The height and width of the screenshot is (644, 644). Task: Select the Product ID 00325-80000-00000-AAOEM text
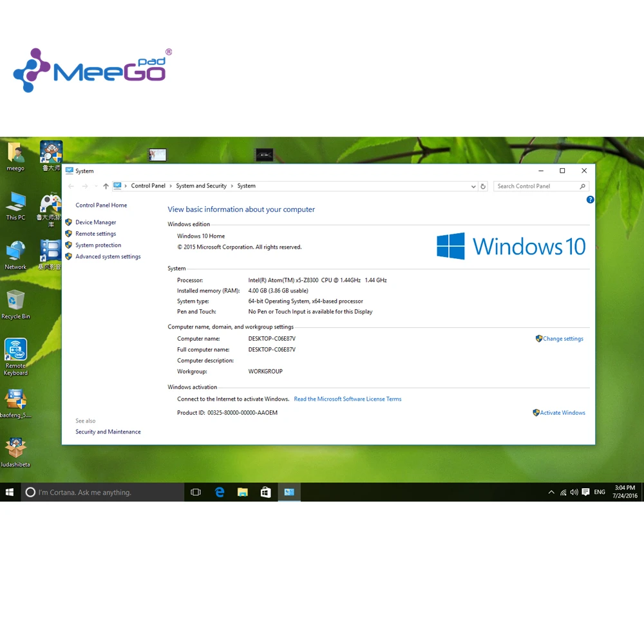point(242,413)
